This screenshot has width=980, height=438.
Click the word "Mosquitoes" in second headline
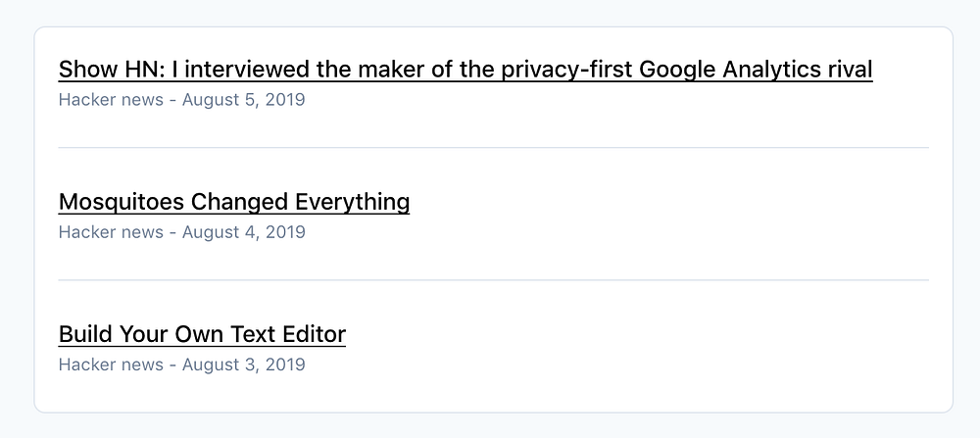[122, 202]
